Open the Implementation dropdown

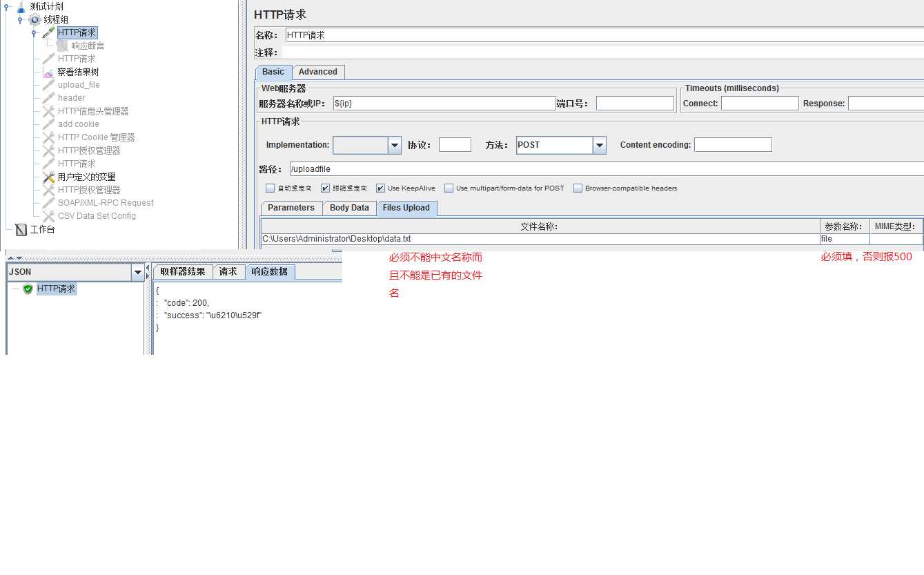coord(394,145)
